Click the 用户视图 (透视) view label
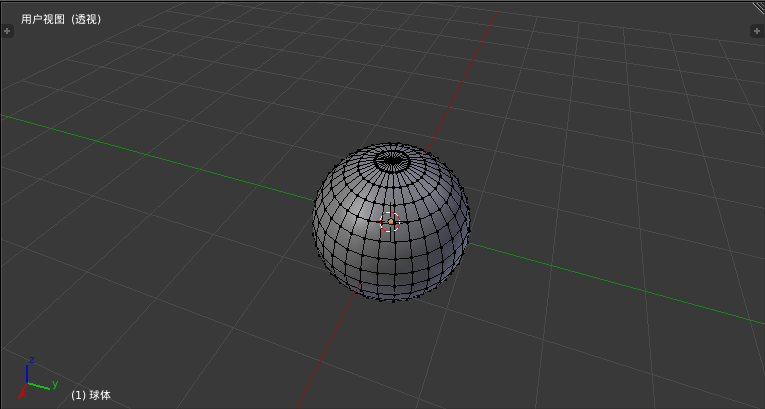Viewport: 765px width, 409px height. click(x=61, y=19)
